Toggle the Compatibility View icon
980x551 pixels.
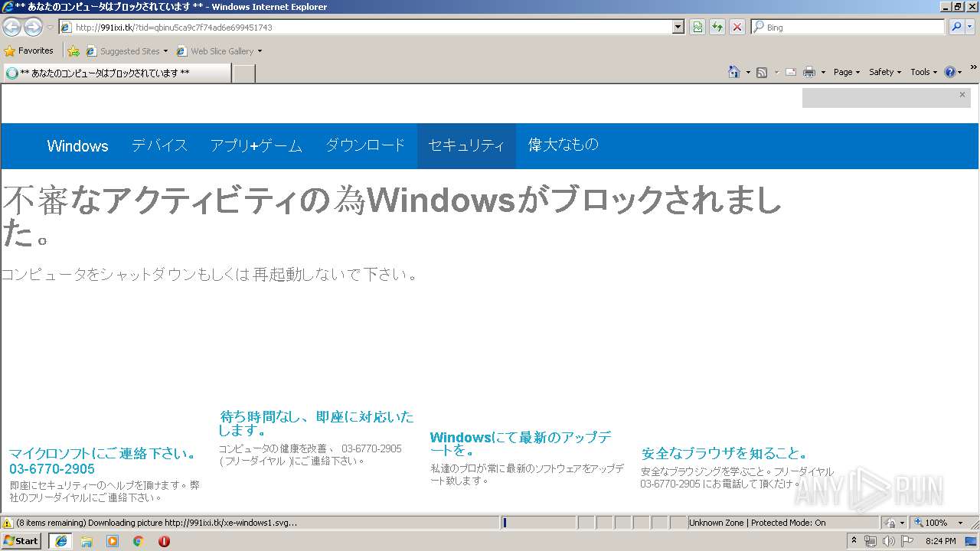[x=697, y=28]
